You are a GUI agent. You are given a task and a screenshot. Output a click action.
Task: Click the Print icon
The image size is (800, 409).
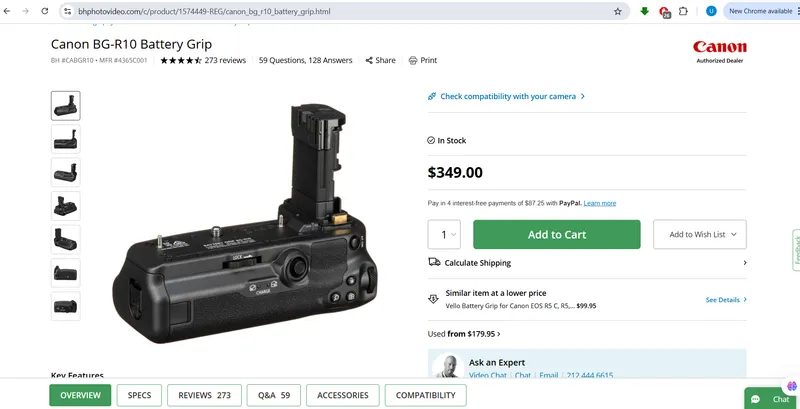click(x=413, y=60)
